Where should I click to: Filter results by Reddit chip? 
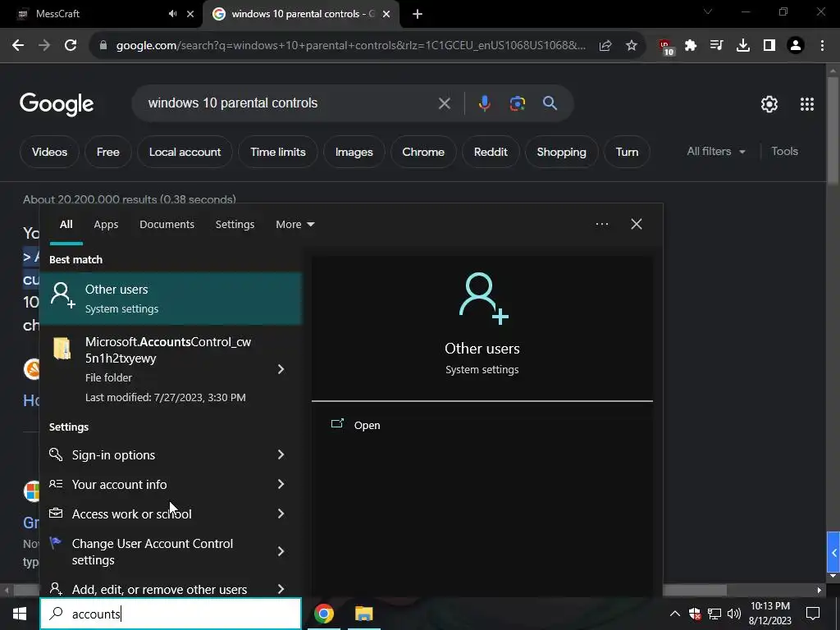pos(491,152)
